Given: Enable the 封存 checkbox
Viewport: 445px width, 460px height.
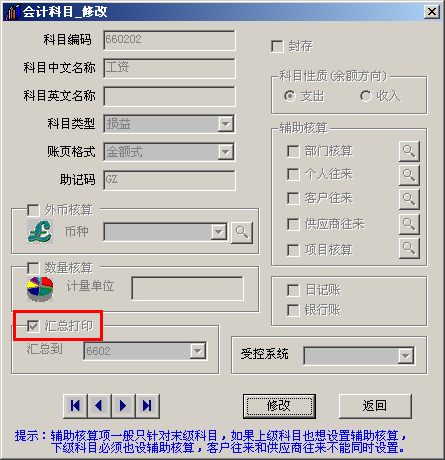Looking at the screenshot, I should pyautogui.click(x=277, y=46).
